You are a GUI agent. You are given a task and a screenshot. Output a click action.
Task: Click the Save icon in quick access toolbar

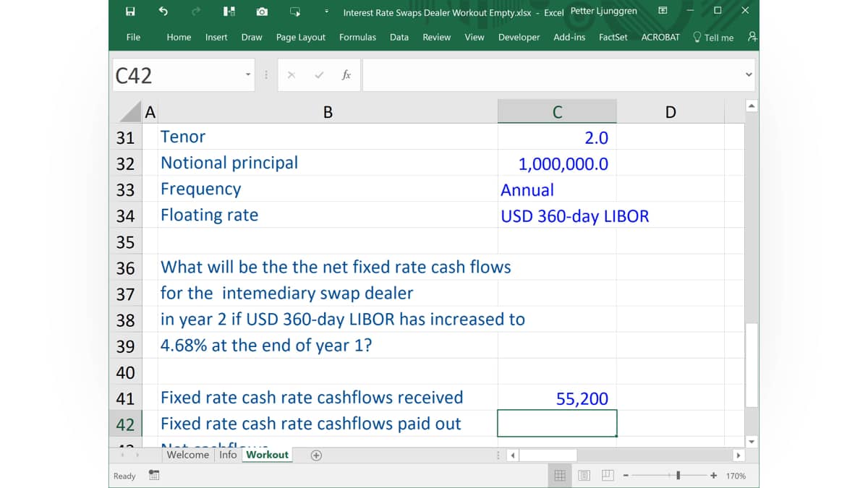point(130,12)
